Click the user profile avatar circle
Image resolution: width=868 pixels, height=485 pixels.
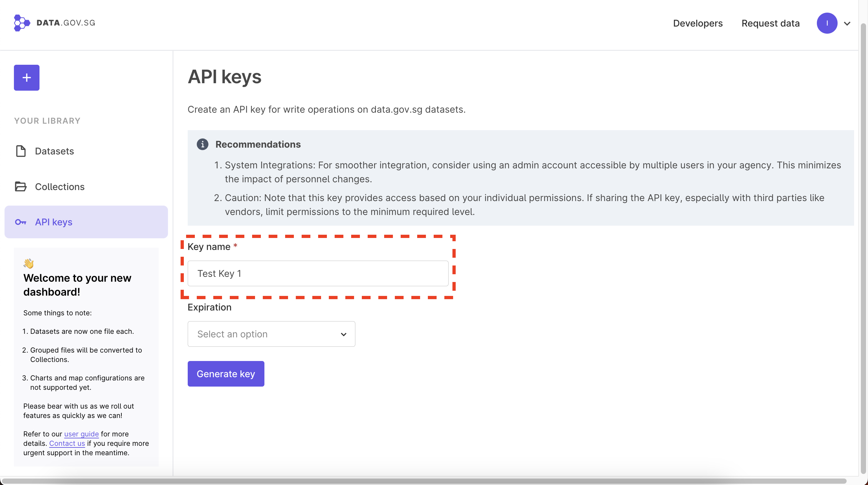coord(827,23)
